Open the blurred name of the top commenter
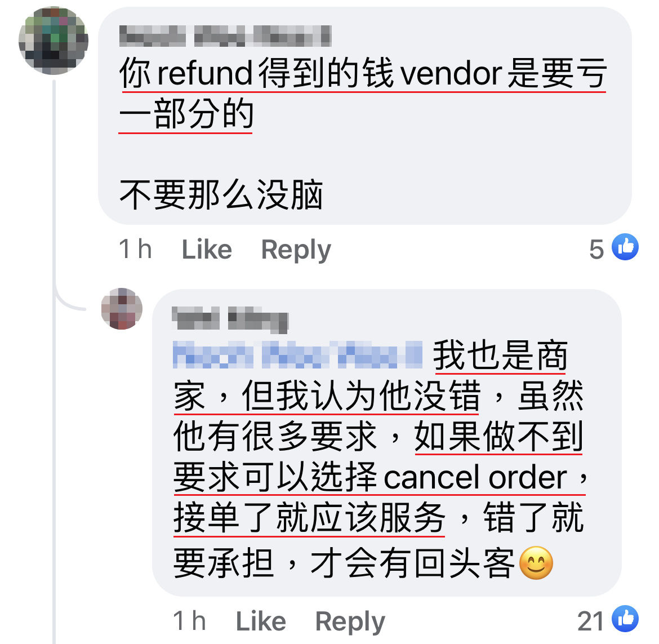The width and height of the screenshot is (659, 644). coord(225,35)
